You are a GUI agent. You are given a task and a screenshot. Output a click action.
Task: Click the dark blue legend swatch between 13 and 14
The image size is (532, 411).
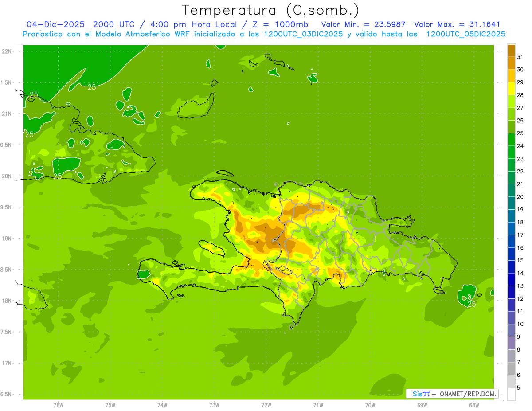pyautogui.click(x=511, y=279)
